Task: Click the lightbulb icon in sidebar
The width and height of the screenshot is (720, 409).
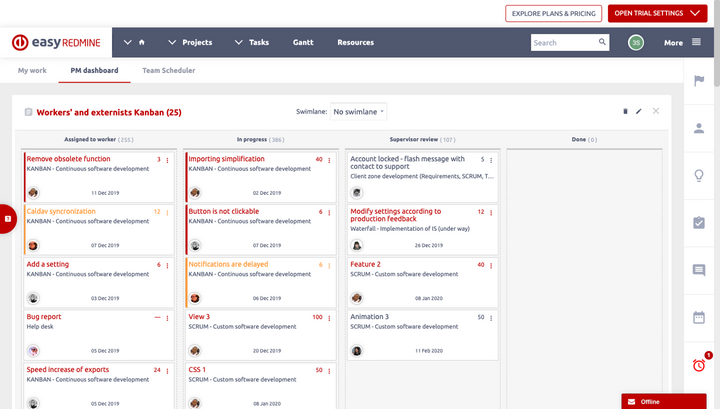Action: 699,175
